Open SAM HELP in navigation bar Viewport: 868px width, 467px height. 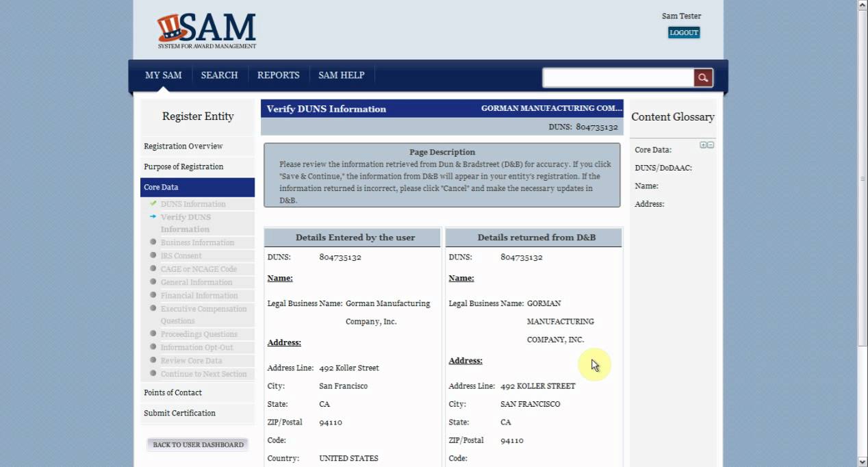[342, 75]
